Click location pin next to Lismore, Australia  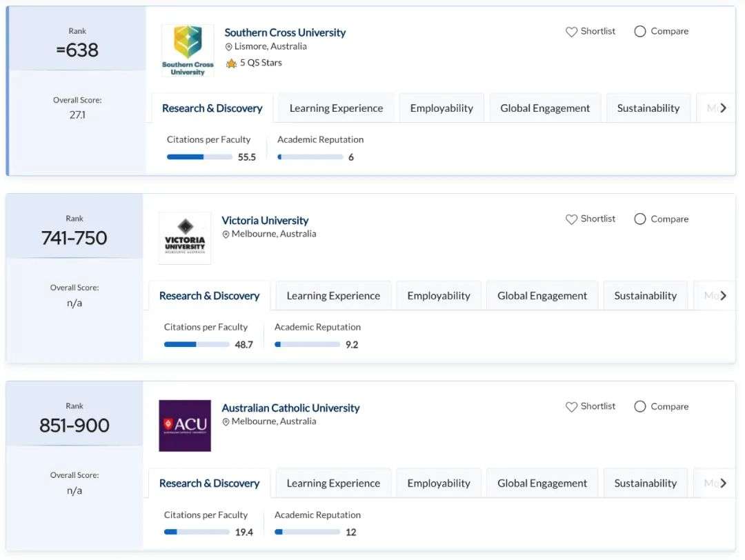228,46
